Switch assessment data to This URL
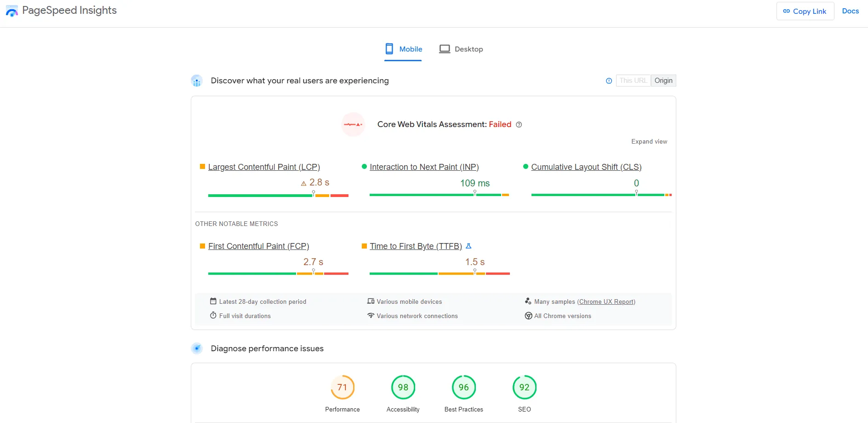Image resolution: width=868 pixels, height=423 pixels. [x=633, y=80]
